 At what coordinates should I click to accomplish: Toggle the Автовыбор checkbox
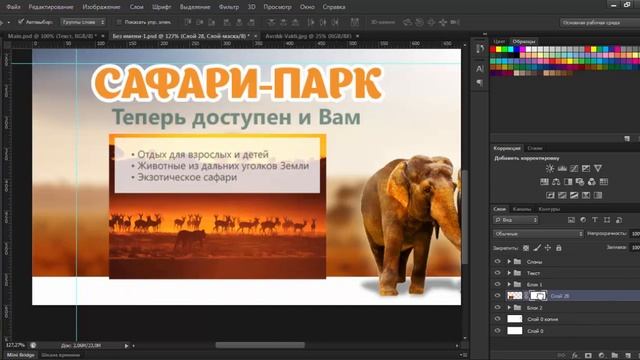tap(21, 22)
